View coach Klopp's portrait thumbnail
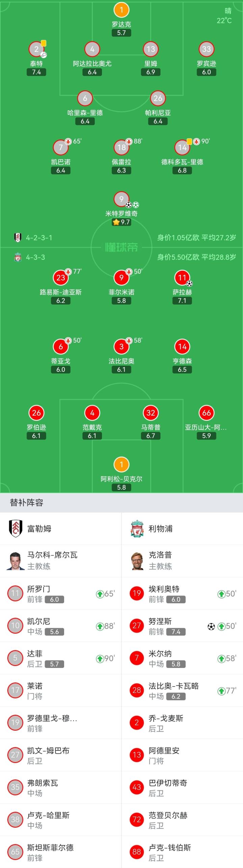 click(x=137, y=561)
